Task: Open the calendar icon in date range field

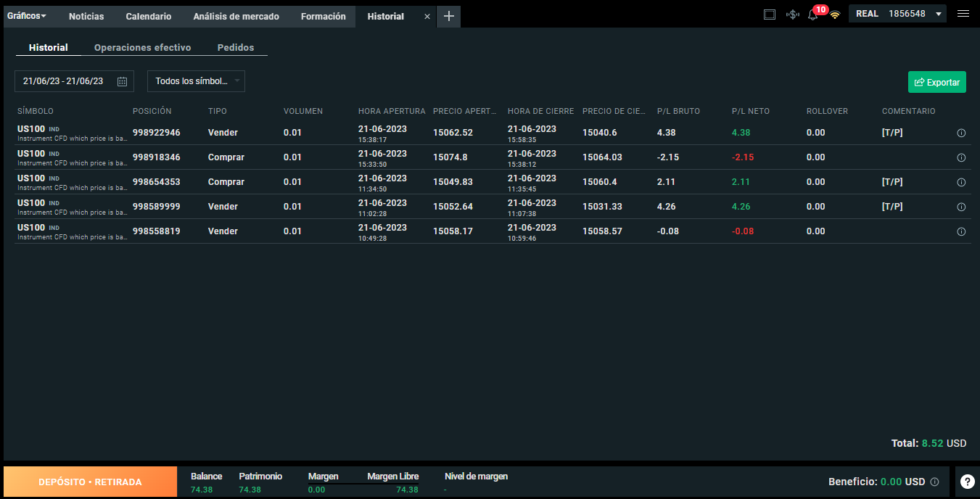Action: [122, 81]
